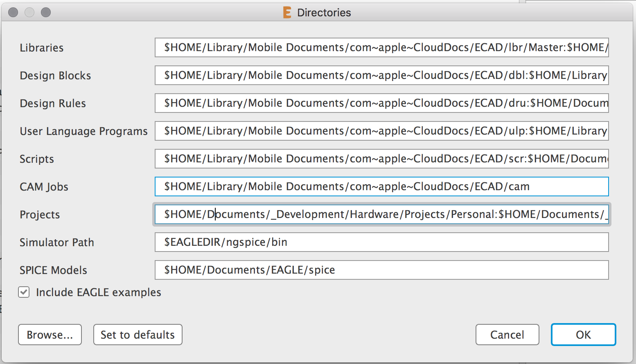Click the CAM Jobs path field
The image size is (636, 364).
(x=381, y=186)
